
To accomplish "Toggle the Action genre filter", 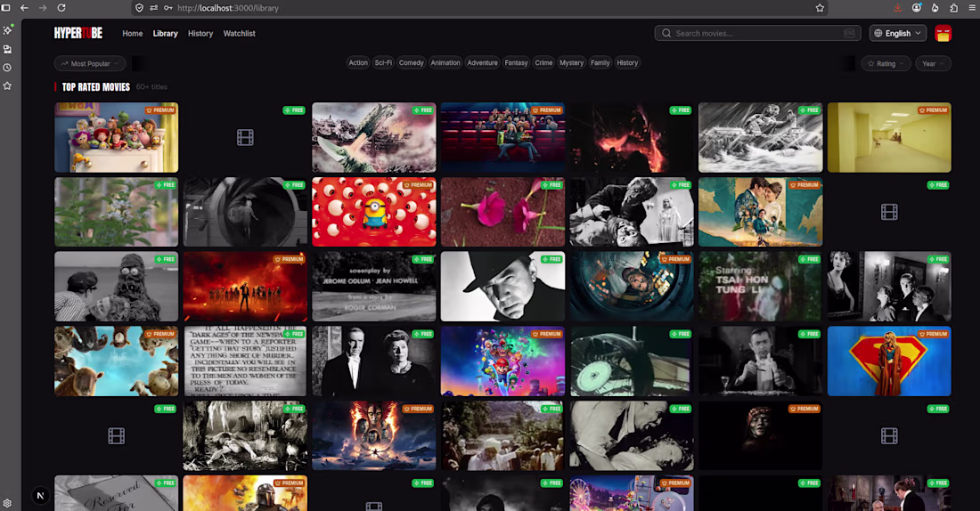I will point(358,62).
